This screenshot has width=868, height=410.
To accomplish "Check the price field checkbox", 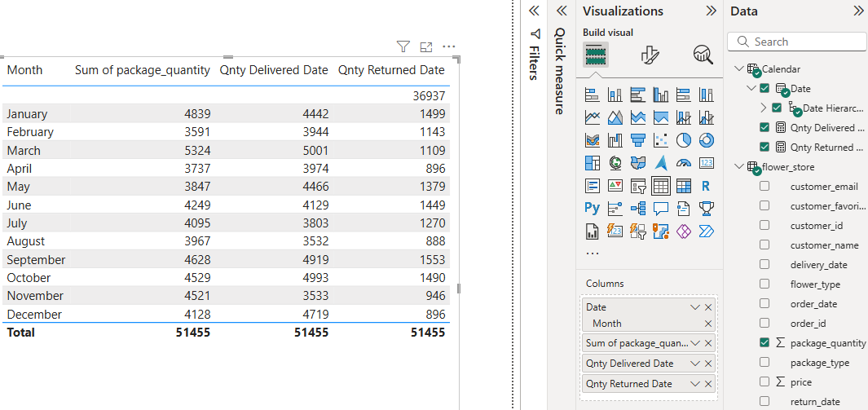I will [x=764, y=381].
